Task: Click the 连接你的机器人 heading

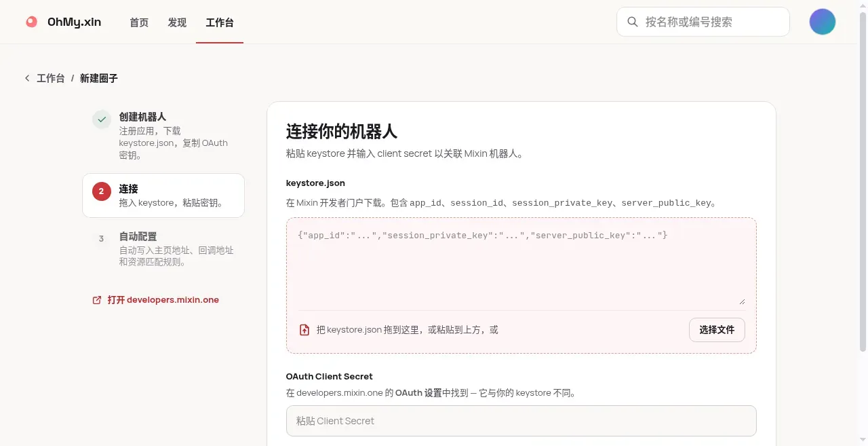Action: [x=341, y=131]
